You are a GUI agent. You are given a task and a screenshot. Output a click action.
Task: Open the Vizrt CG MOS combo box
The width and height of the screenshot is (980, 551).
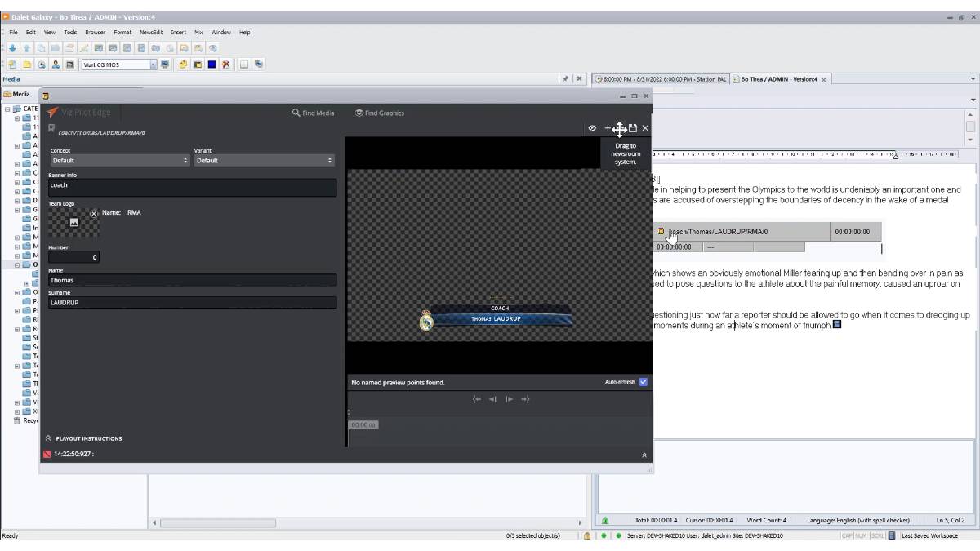(x=118, y=64)
